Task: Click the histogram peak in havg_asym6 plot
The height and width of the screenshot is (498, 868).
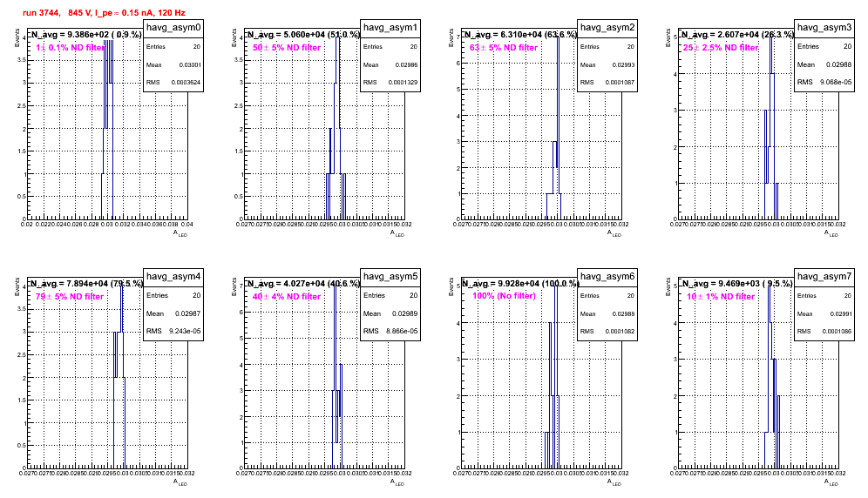Action: [556, 287]
